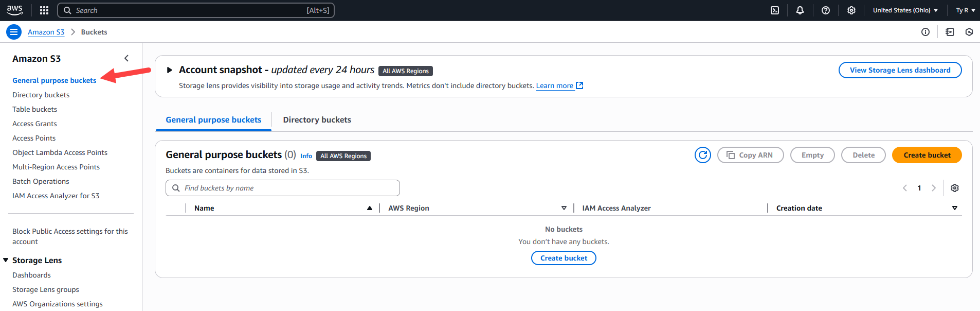Click the page number 1 indicator

[919, 188]
